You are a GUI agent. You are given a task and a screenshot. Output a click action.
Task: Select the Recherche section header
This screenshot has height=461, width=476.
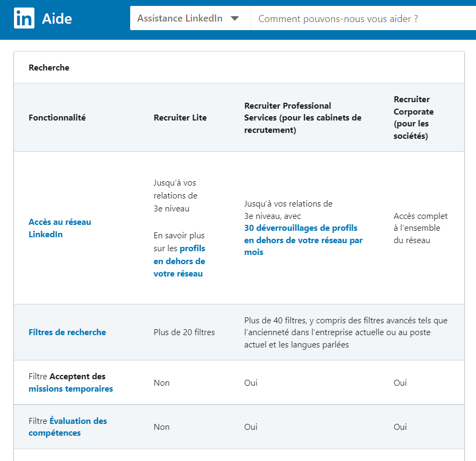(x=49, y=67)
